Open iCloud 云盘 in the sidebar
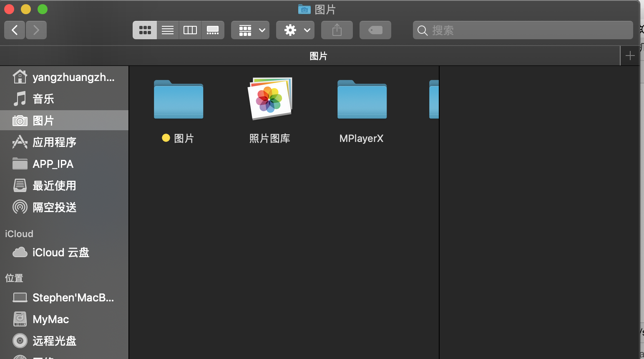This screenshot has width=644, height=359. (60, 253)
